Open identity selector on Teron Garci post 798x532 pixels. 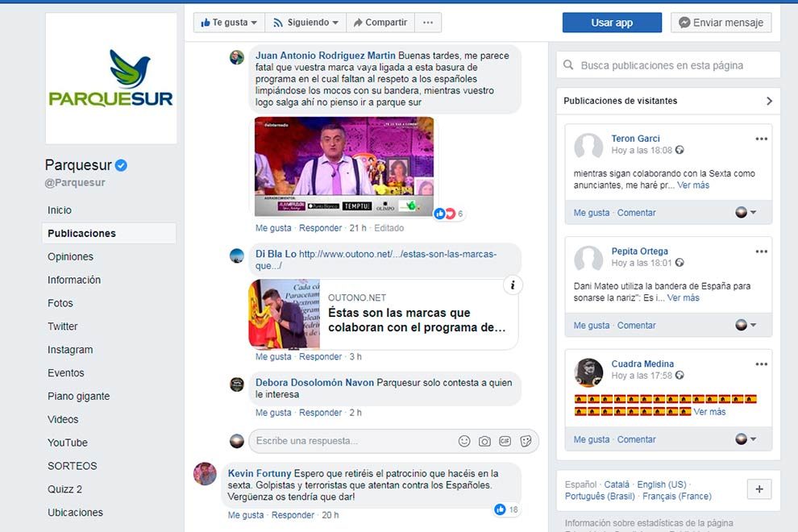pos(746,212)
